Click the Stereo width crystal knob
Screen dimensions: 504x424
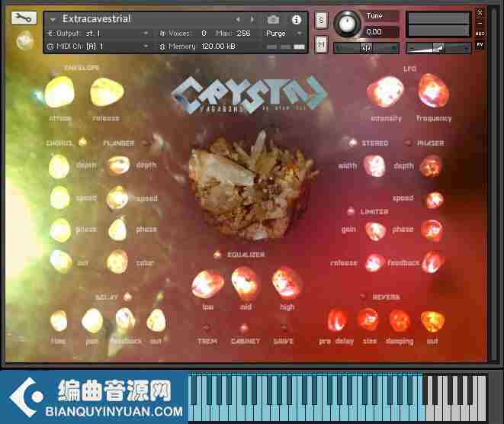(374, 165)
